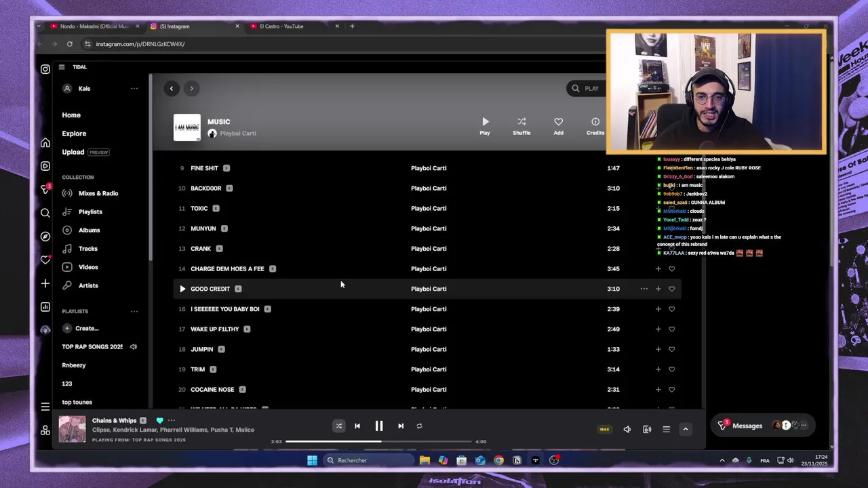The height and width of the screenshot is (488, 868).
Task: Switch to Nordo - Makadni browser tab
Action: click(94, 26)
